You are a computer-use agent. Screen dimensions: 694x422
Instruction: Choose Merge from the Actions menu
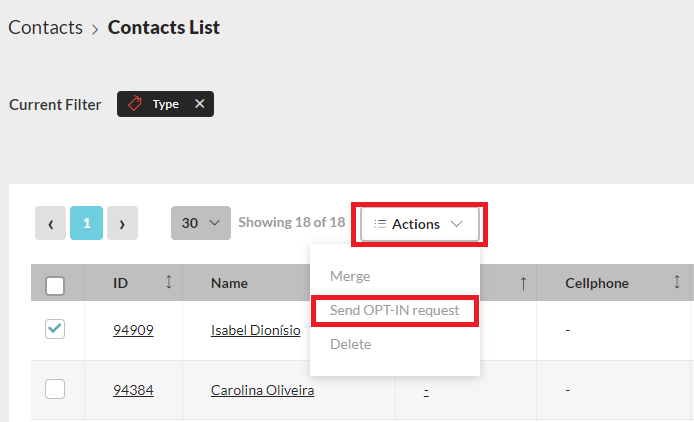pyautogui.click(x=350, y=276)
